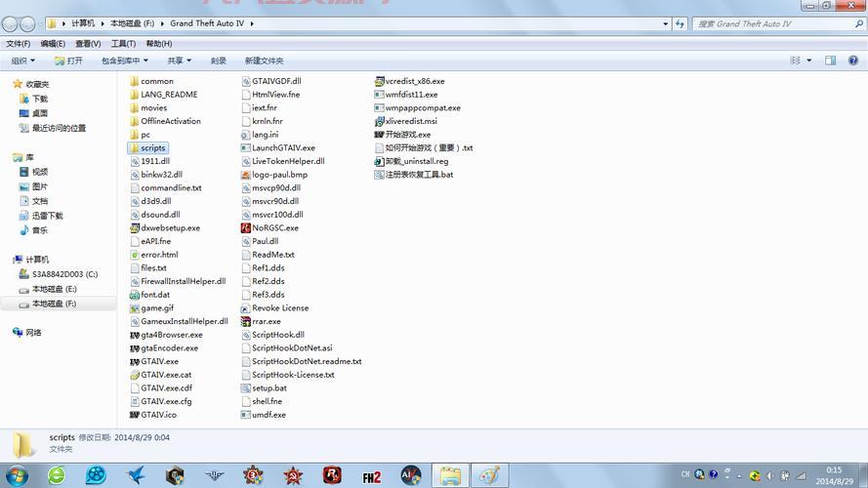Click the Windows Start orb
This screenshot has height=488, width=868.
[17, 476]
